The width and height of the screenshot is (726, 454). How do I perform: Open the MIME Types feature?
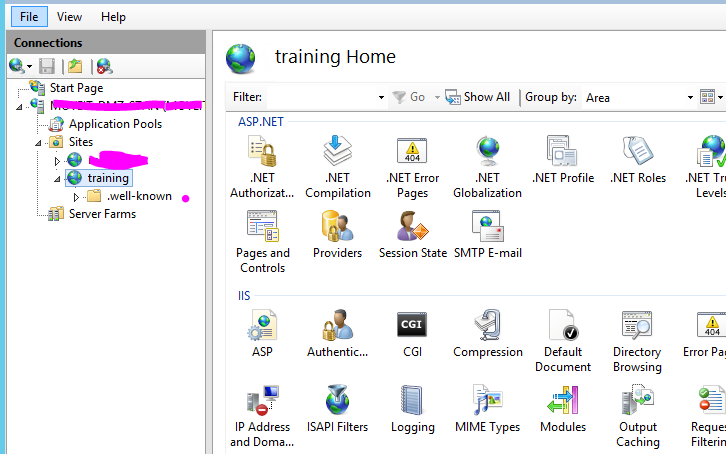[x=488, y=408]
